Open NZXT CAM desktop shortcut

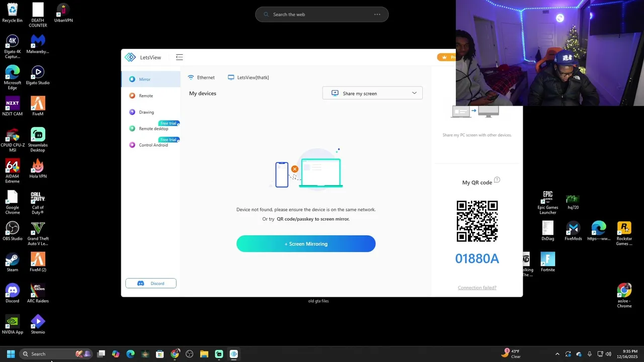click(x=13, y=107)
